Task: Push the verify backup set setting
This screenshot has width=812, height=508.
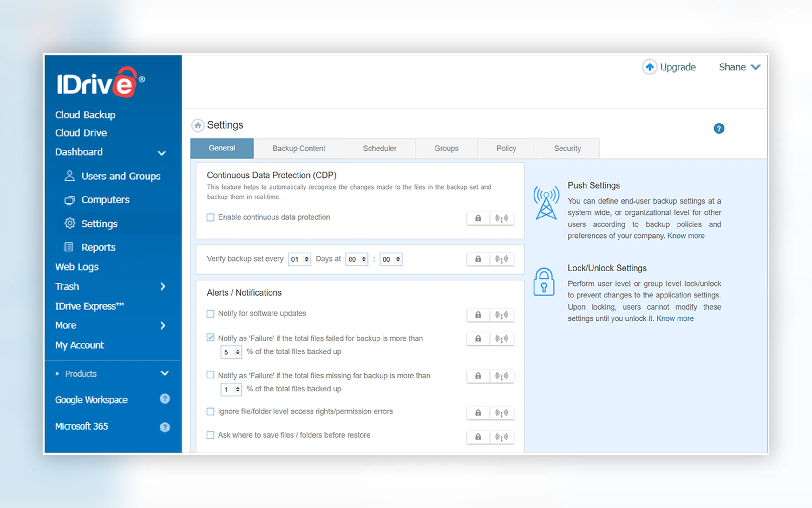Action: point(501,259)
